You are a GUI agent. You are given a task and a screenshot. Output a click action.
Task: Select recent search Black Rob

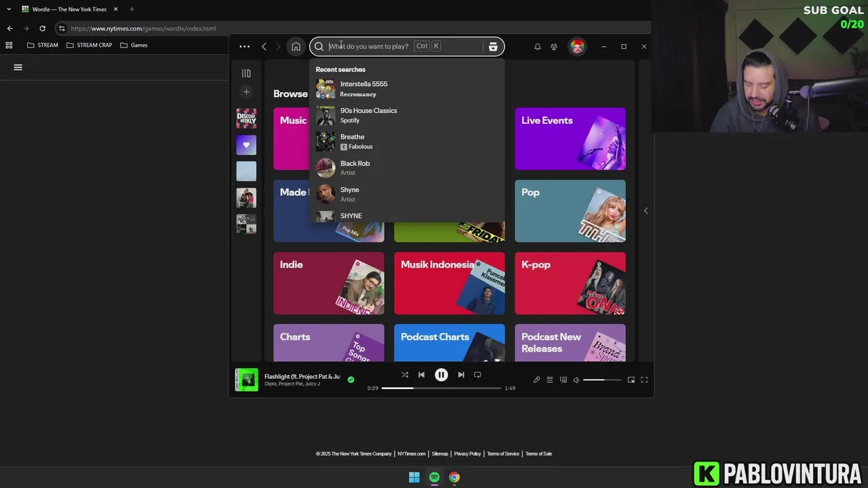pos(407,168)
